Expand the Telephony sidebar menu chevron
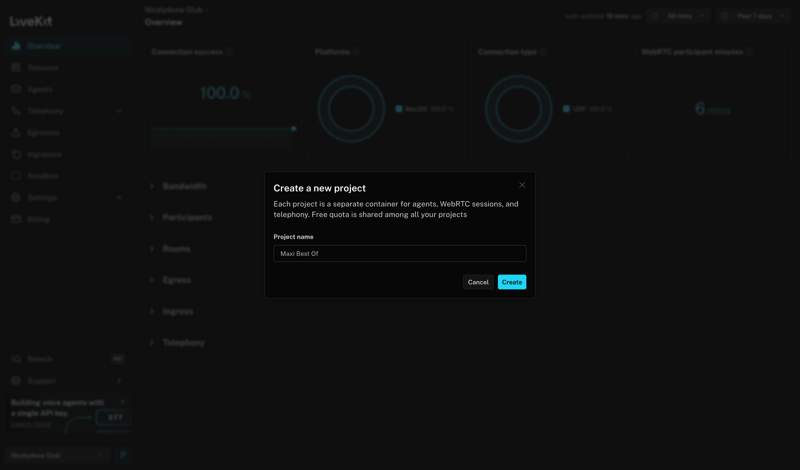800x470 pixels. pos(119,111)
